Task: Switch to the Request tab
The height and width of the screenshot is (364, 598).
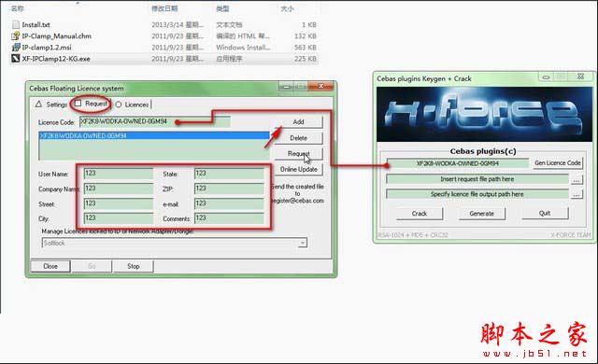Action: pyautogui.click(x=92, y=104)
